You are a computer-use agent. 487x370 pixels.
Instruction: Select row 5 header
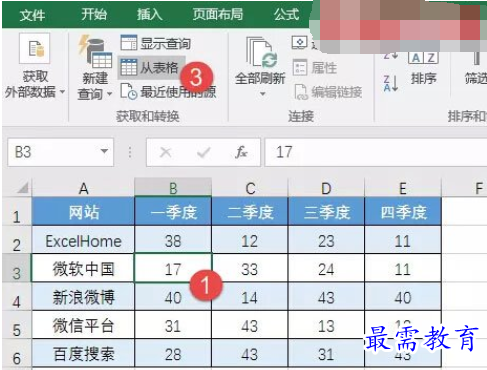17,325
